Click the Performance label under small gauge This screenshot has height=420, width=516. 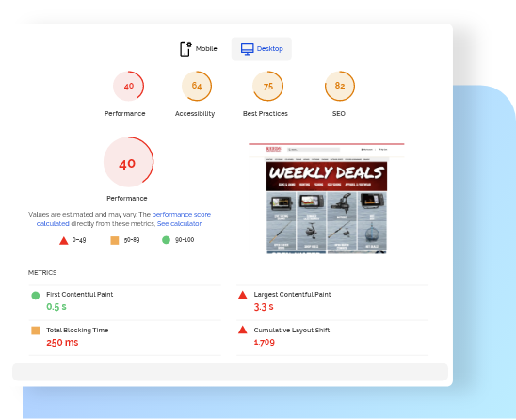[x=124, y=114]
